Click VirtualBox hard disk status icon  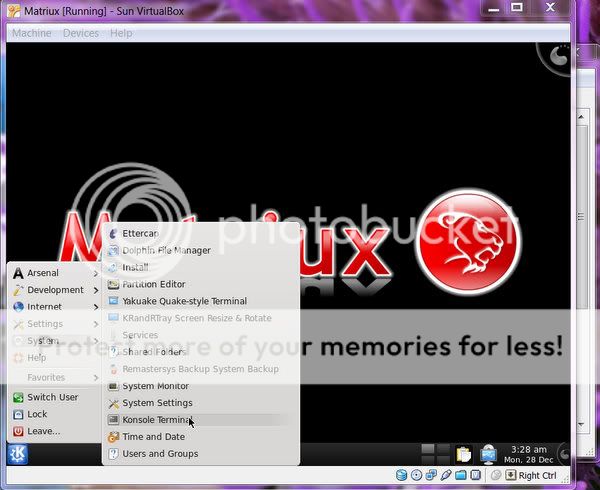pos(401,475)
